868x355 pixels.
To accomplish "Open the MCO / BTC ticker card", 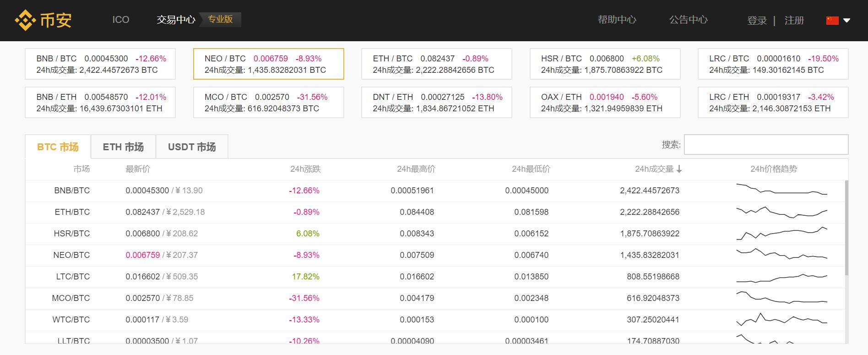I will [x=268, y=103].
